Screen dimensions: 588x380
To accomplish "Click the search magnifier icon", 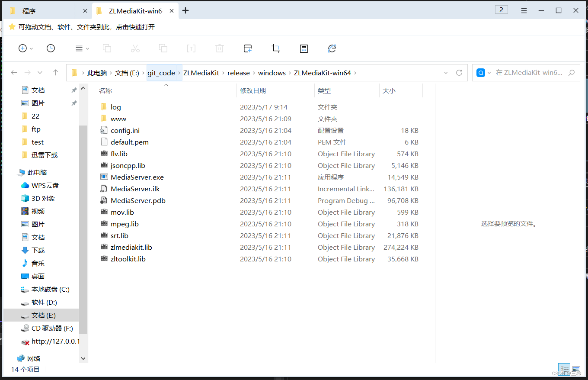I will pos(572,73).
